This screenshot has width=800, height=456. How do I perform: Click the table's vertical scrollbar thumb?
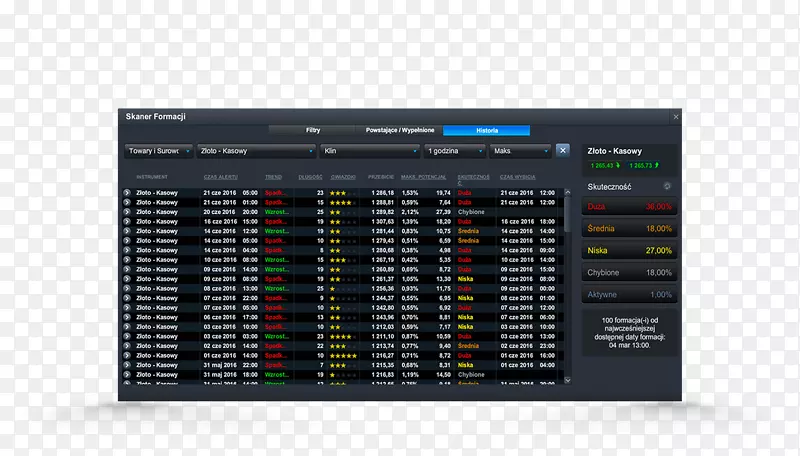tap(568, 212)
